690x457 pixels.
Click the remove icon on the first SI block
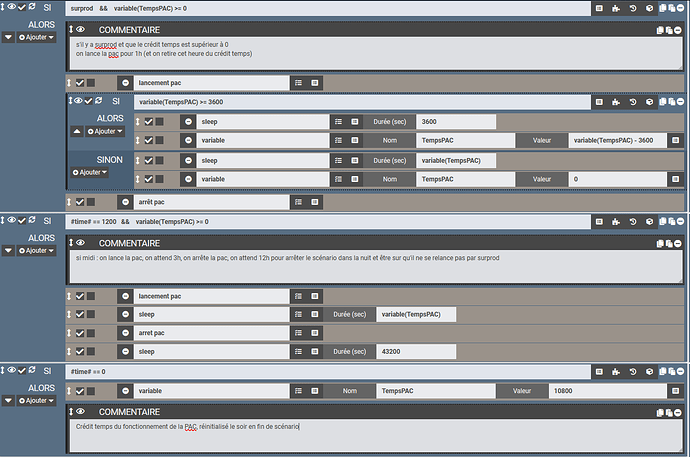coord(683,7)
